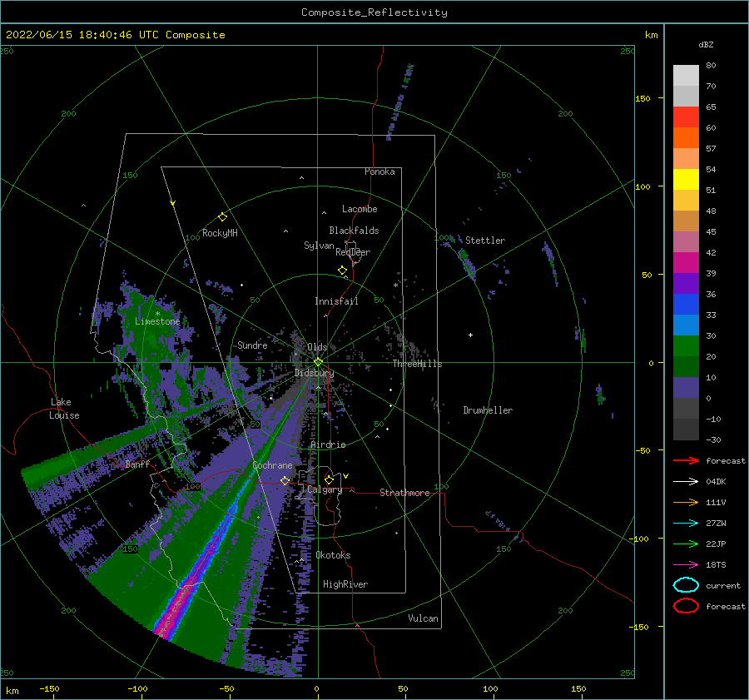Select the white 04DK arrow icon

[x=686, y=481]
